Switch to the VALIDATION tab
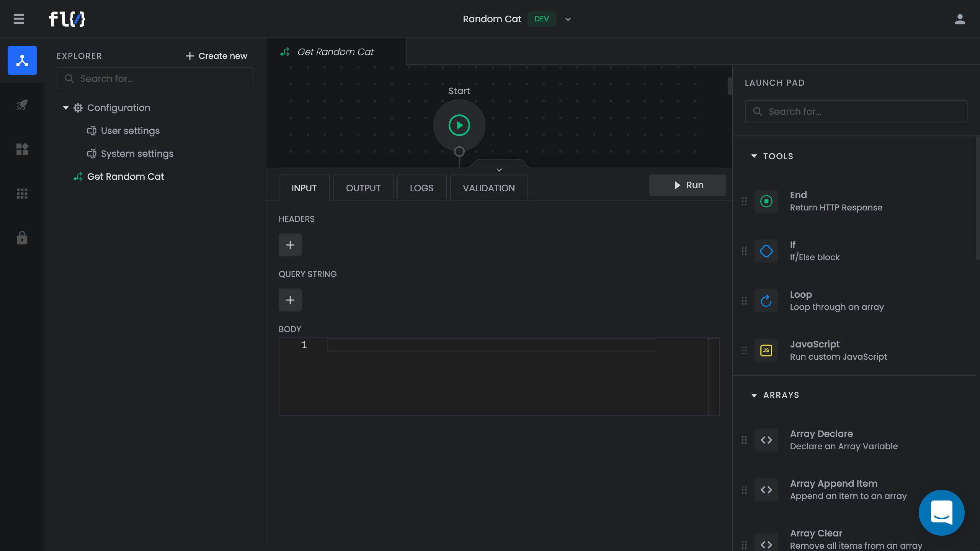This screenshot has height=551, width=980. click(488, 188)
